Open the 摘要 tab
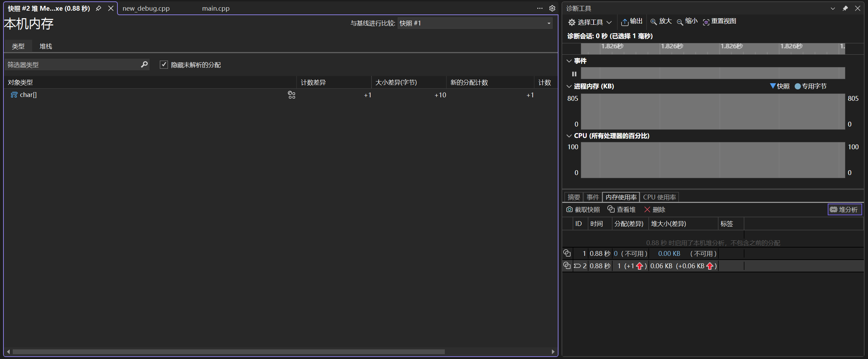This screenshot has width=868, height=359. [574, 197]
